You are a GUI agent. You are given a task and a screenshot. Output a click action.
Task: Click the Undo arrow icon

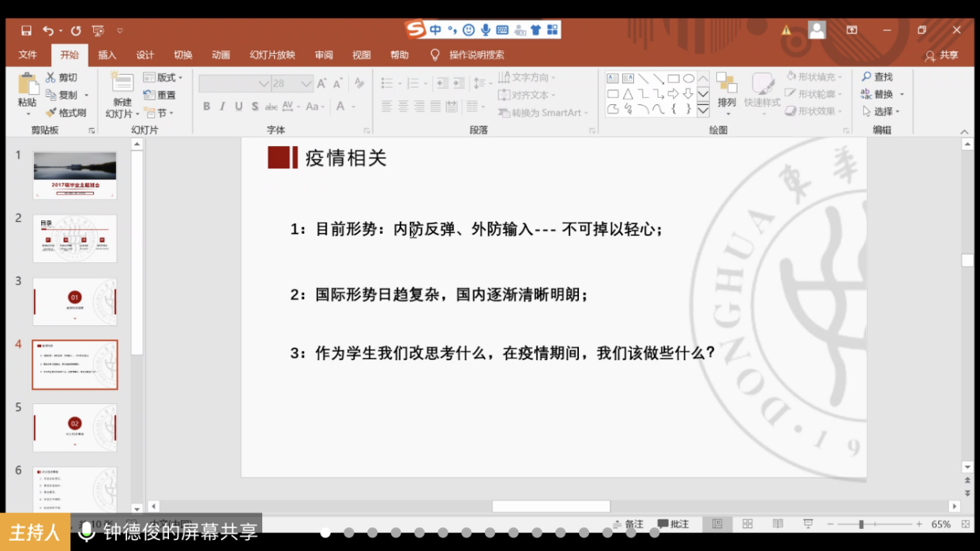point(48,31)
